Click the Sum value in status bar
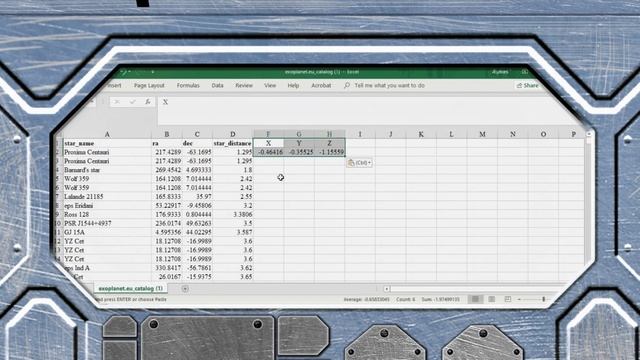This screenshot has width=640, height=360. click(x=440, y=299)
